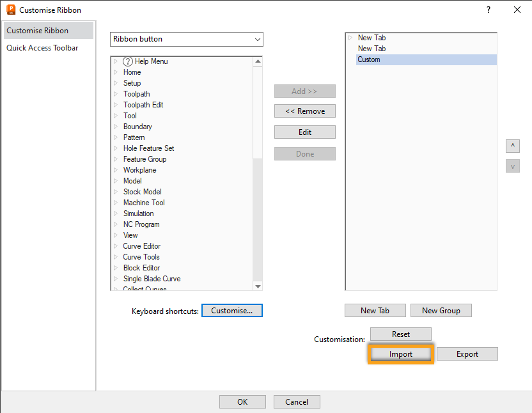The width and height of the screenshot is (532, 413).
Task: Click the up arrow to move Custom tab up
Action: (512, 146)
